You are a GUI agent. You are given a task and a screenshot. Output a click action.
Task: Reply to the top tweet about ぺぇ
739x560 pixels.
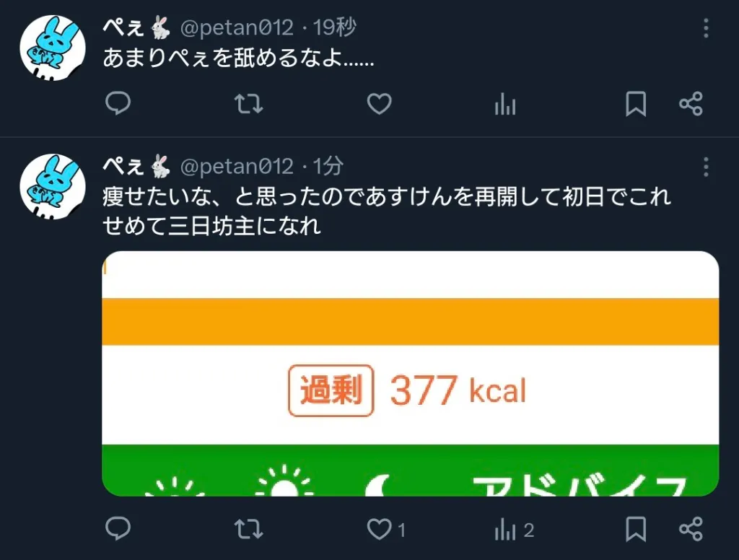(118, 103)
